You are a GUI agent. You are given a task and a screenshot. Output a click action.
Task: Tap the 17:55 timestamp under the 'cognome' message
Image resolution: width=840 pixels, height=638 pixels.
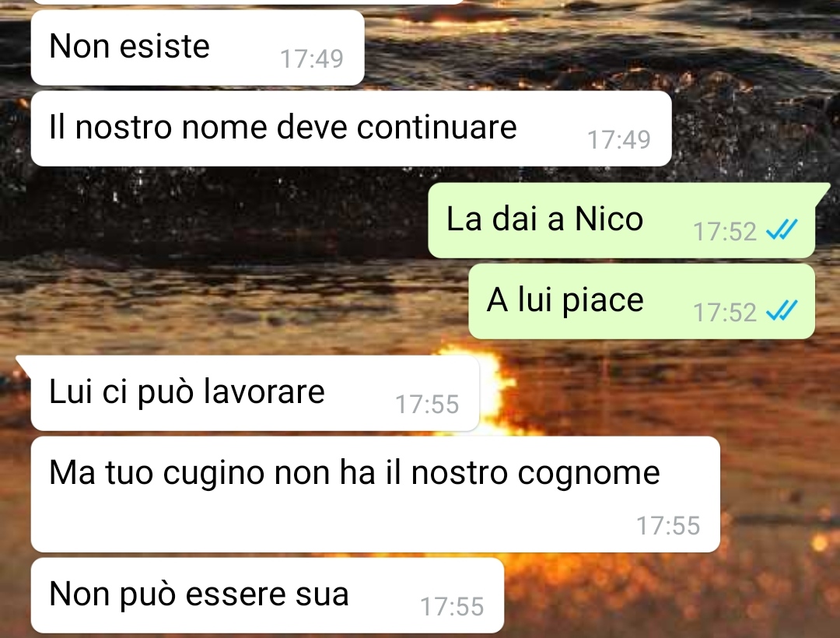668,526
